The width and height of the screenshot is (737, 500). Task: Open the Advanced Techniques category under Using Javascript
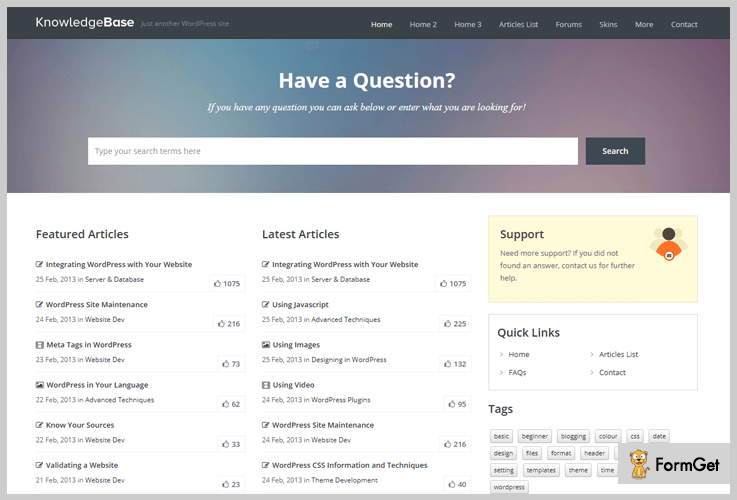tap(346, 320)
